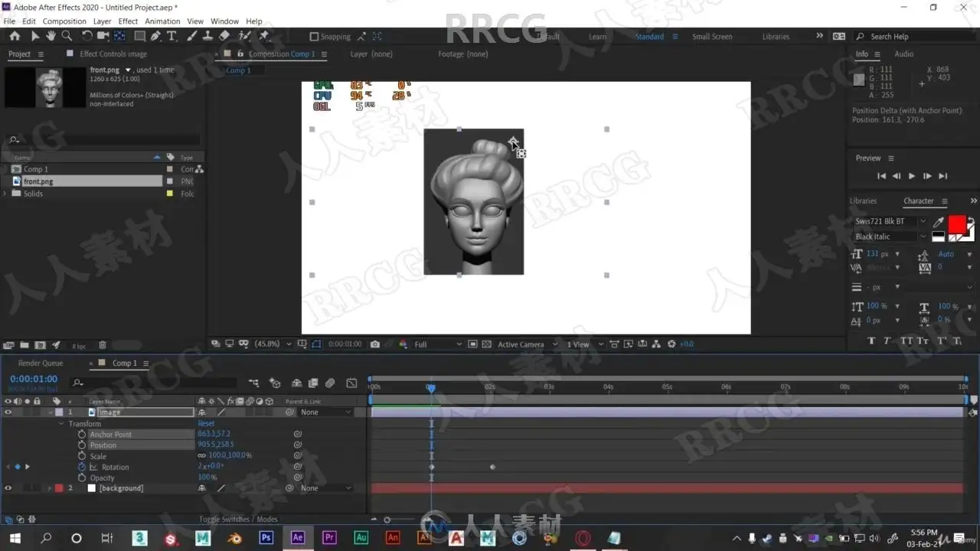Image resolution: width=980 pixels, height=551 pixels.
Task: Hide the background layer with its eye icon
Action: pyautogui.click(x=8, y=488)
